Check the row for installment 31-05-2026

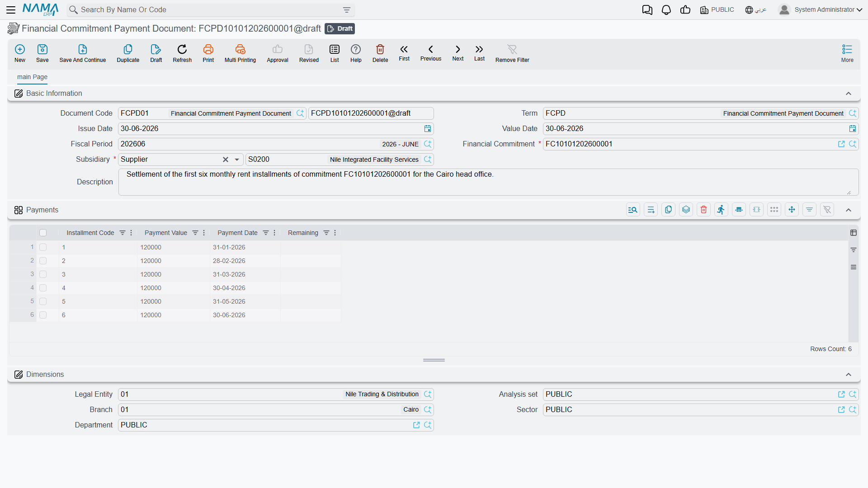tap(43, 301)
